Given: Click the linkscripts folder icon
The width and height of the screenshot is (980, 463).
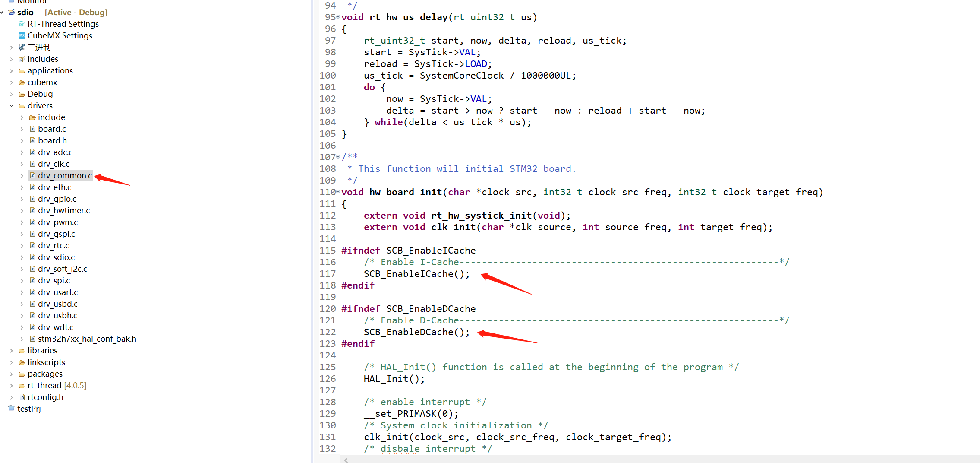Looking at the screenshot, I should click(22, 362).
